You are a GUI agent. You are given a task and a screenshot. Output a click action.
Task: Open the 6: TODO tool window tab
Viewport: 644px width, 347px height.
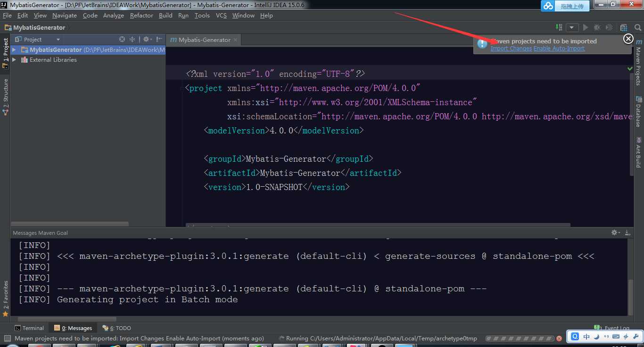(x=116, y=328)
